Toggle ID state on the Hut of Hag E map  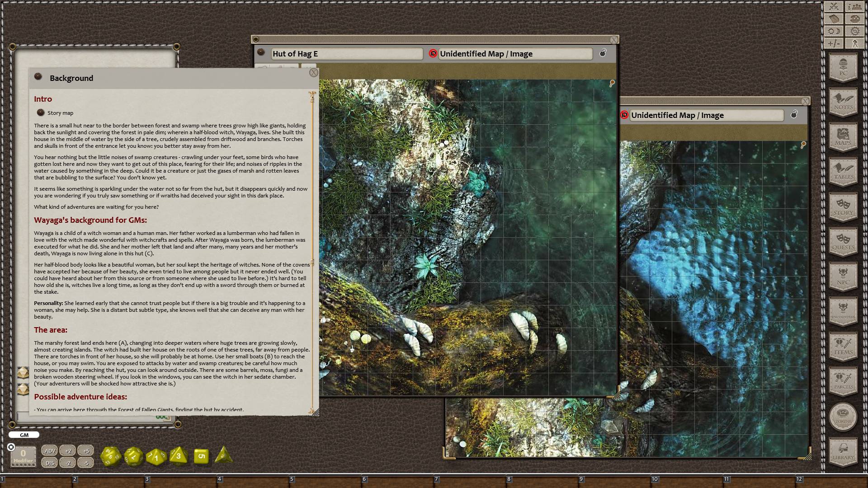tap(433, 53)
